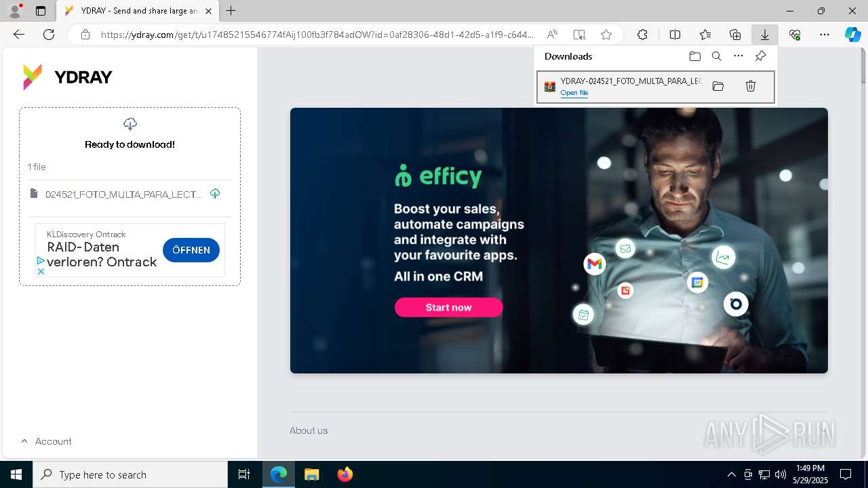The height and width of the screenshot is (488, 868).
Task: Click the 024521_FOTO_MULTA_PARA_LECT file name
Action: click(123, 195)
